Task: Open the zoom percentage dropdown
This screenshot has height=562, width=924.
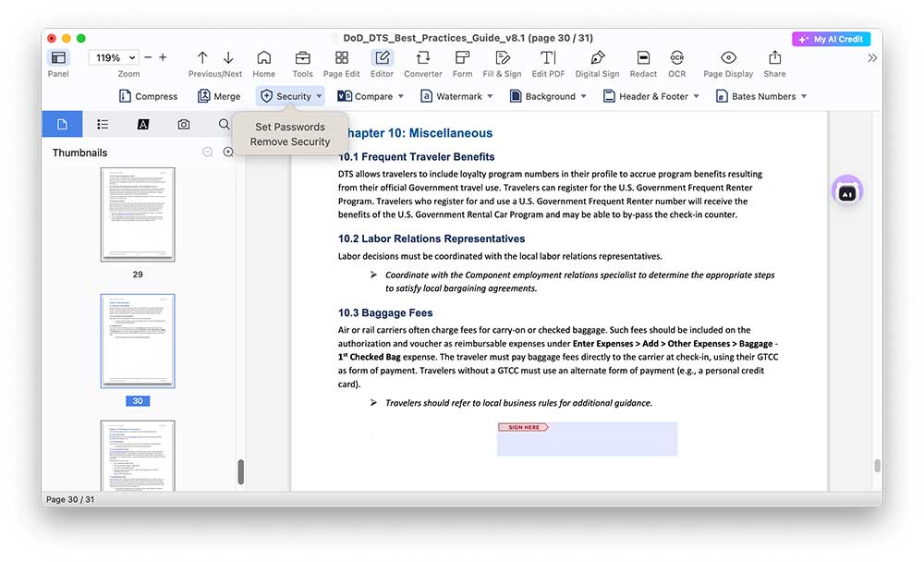Action: pos(115,57)
